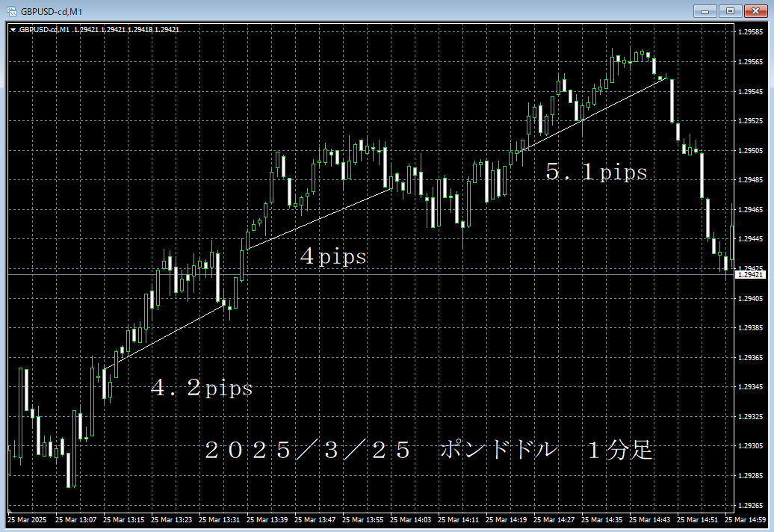Select the "4pips" text label

coord(333,257)
